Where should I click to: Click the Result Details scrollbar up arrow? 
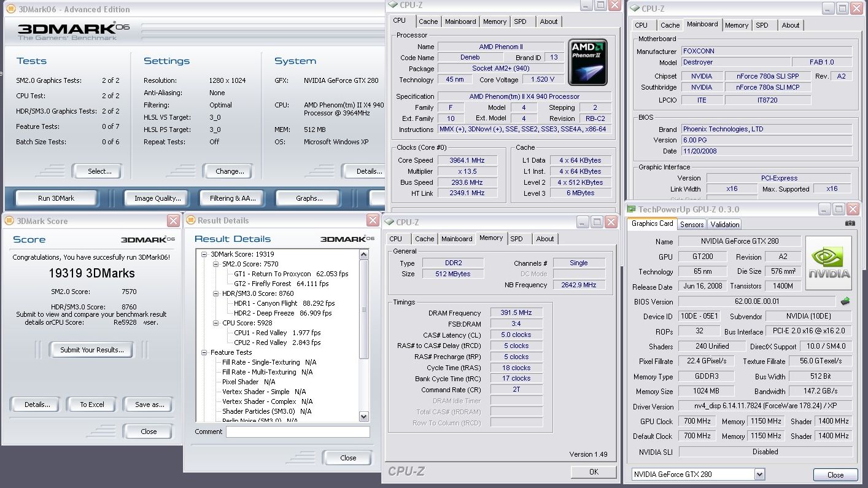tap(363, 254)
